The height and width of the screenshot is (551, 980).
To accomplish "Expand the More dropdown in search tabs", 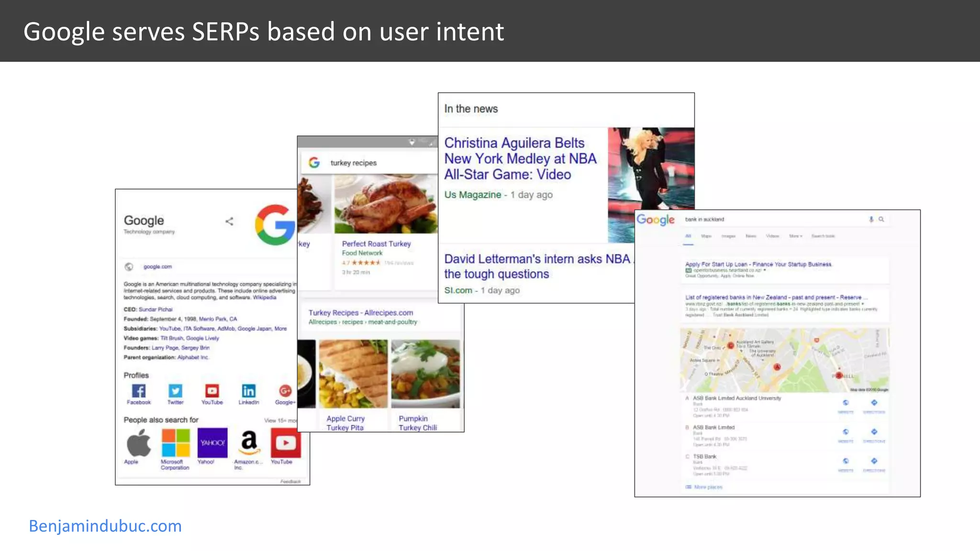I will tap(795, 236).
